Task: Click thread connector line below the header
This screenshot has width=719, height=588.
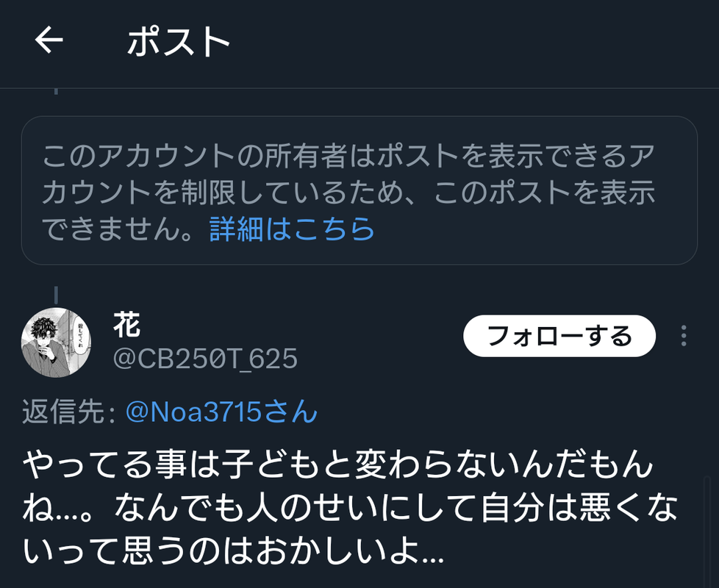Action: (x=56, y=91)
